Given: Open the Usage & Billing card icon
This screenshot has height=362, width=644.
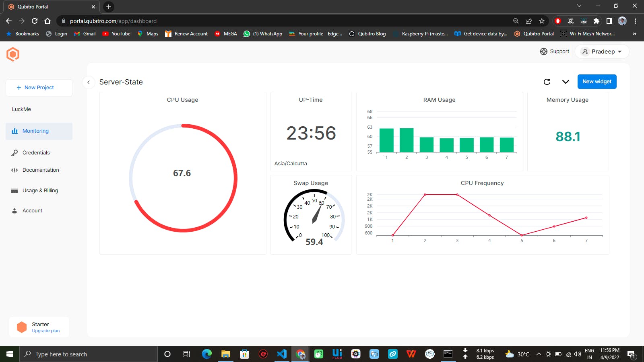Looking at the screenshot, I should point(14,191).
